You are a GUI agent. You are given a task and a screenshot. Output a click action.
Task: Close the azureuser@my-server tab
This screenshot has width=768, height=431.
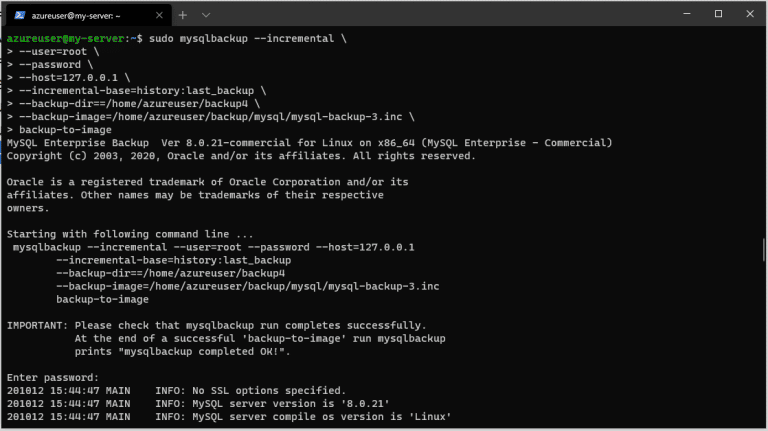pyautogui.click(x=159, y=15)
